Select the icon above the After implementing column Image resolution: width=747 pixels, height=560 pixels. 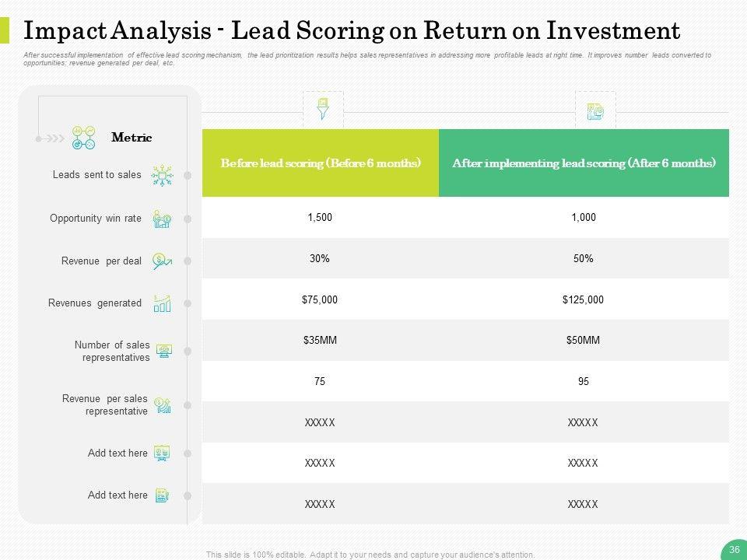point(595,111)
